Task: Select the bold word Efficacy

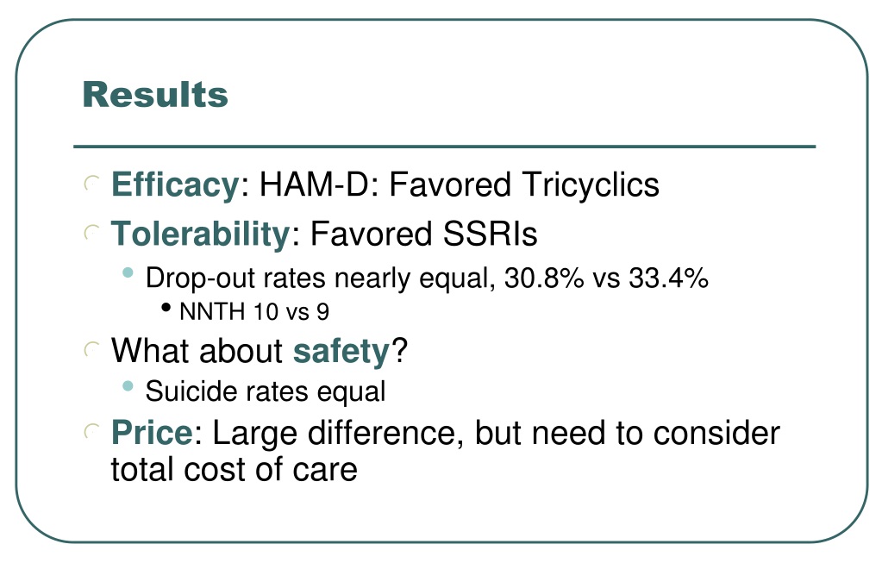Action: coord(176,185)
